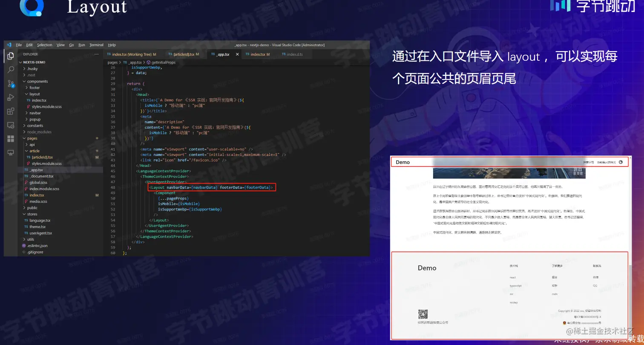
Task: Close the _app.tsx editor tab
Action: [237, 54]
